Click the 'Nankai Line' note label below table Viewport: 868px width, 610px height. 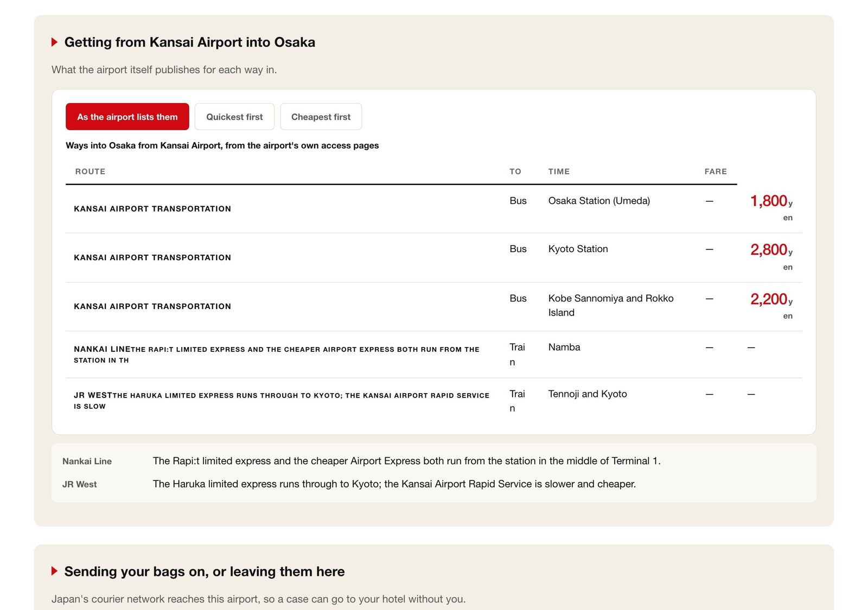coord(87,461)
